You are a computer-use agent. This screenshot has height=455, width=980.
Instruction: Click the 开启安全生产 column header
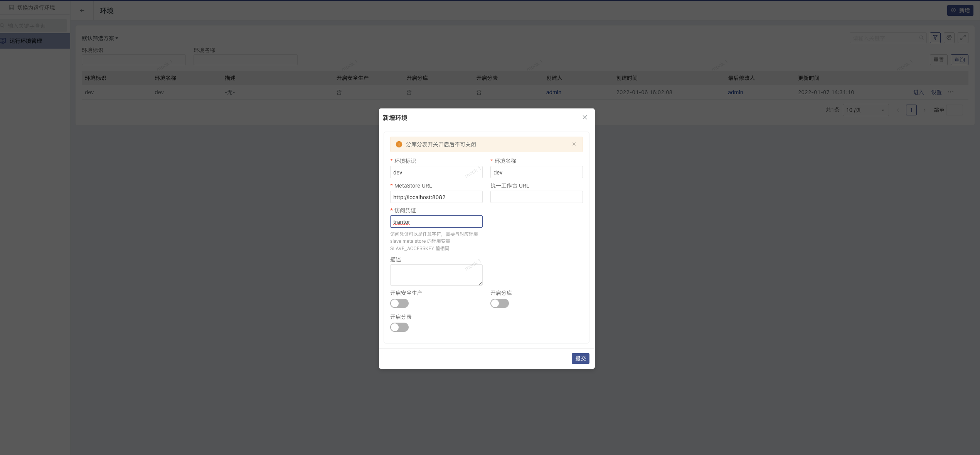coord(352,78)
